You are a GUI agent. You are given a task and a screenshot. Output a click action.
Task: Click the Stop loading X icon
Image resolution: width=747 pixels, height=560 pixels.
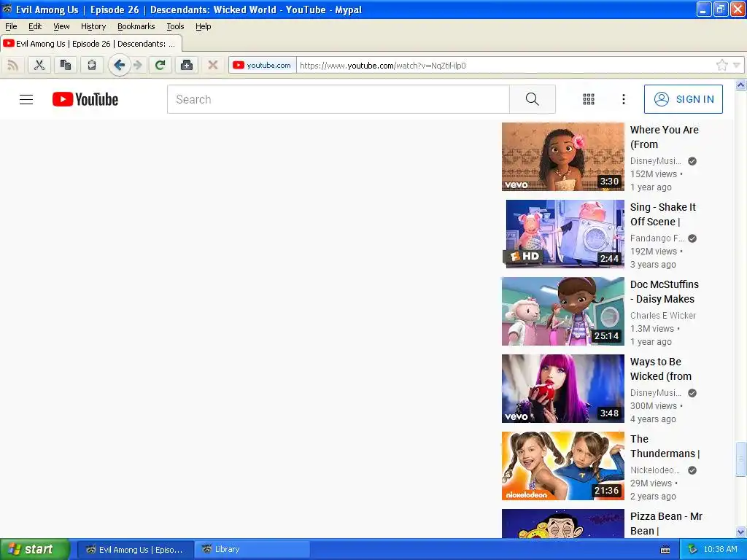[213, 65]
